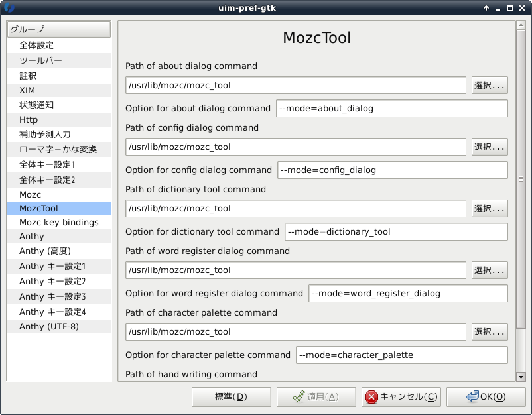Viewport: 532px width, 415px height.
Task: Click the uim app icon in title bar
Action: 9,7
